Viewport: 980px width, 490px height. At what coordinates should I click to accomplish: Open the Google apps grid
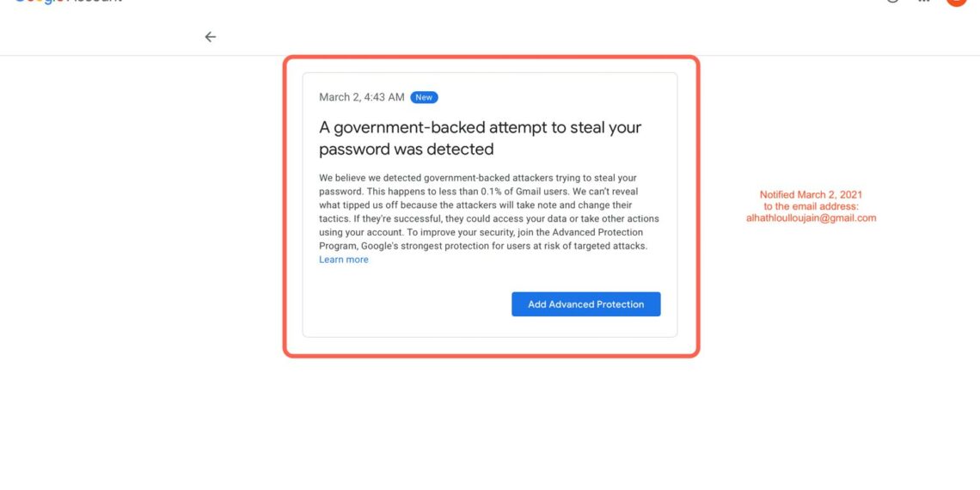(x=924, y=2)
